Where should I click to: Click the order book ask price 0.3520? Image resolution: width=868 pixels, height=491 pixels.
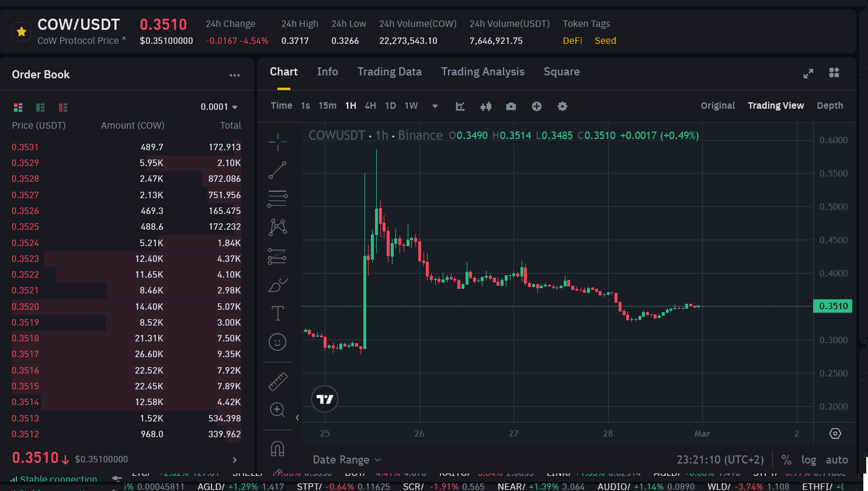click(25, 307)
